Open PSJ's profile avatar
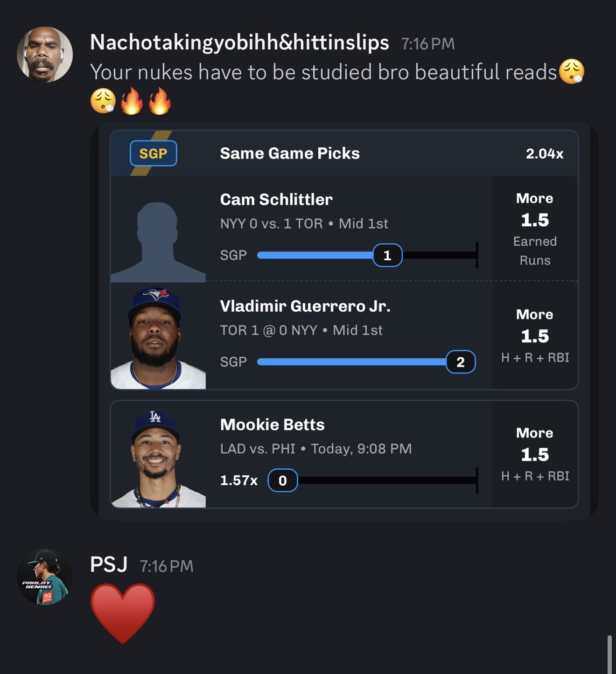The width and height of the screenshot is (616, 674). [45, 577]
